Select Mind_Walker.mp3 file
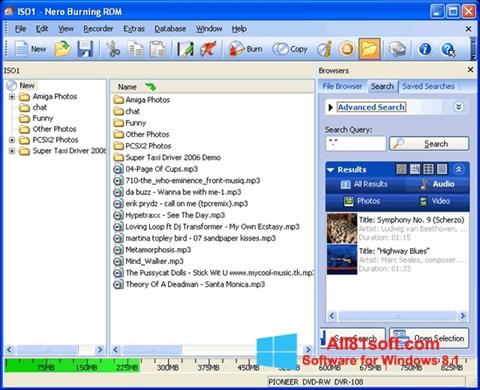The height and width of the screenshot is (390, 480). (x=148, y=261)
